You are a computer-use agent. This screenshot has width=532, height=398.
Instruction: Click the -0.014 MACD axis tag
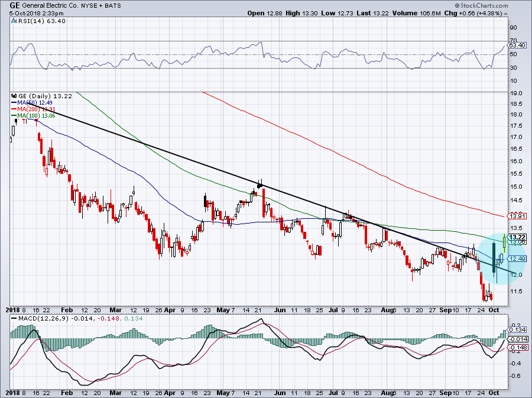[519, 339]
